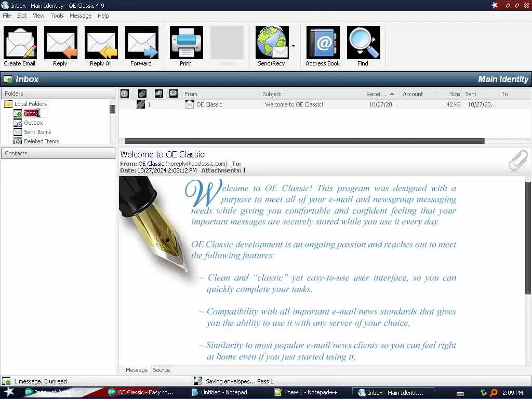Sort messages by Sent column
Viewport: 532px width, 399px height.
click(x=471, y=94)
